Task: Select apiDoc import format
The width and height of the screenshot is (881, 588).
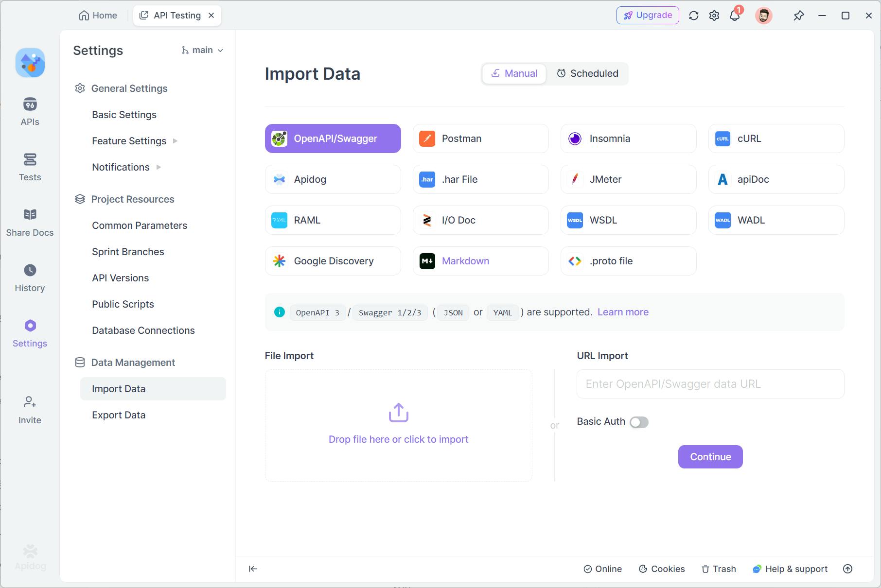Action: pyautogui.click(x=776, y=179)
